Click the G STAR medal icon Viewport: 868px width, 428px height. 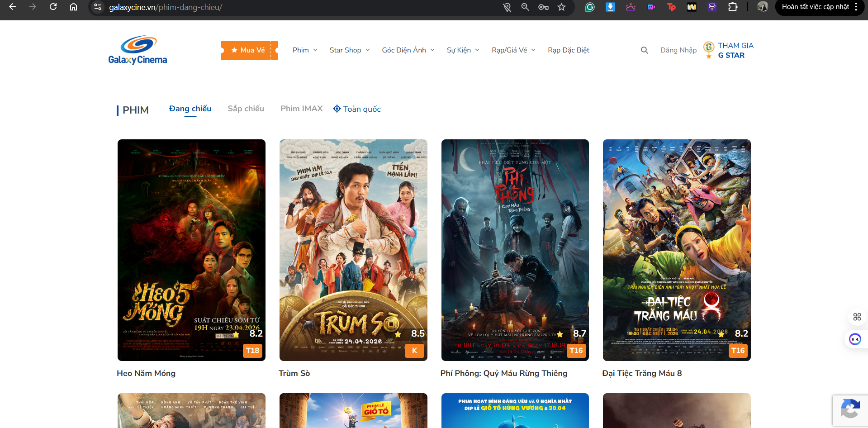pyautogui.click(x=709, y=50)
